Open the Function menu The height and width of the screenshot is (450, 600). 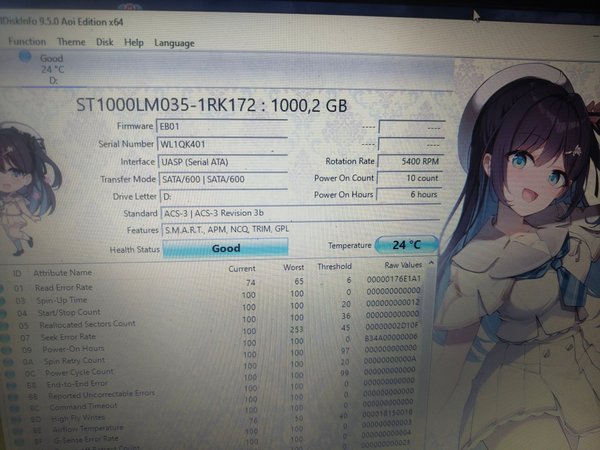27,42
